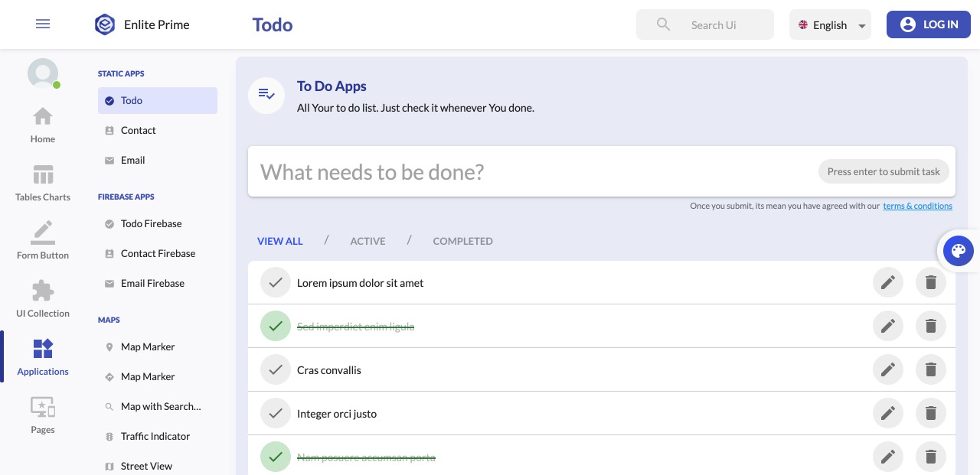The width and height of the screenshot is (980, 475).
Task: Check off Lorem ipsum dolor sit amet
Action: (x=276, y=283)
